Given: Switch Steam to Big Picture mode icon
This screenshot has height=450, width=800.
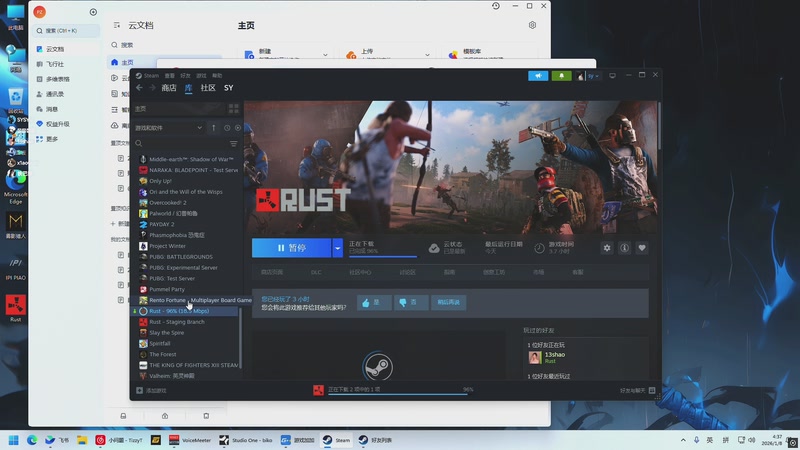Looking at the screenshot, I should click(612, 76).
